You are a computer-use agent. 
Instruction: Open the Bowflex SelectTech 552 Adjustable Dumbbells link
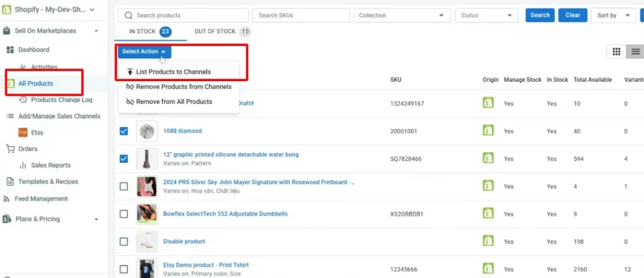pos(226,214)
